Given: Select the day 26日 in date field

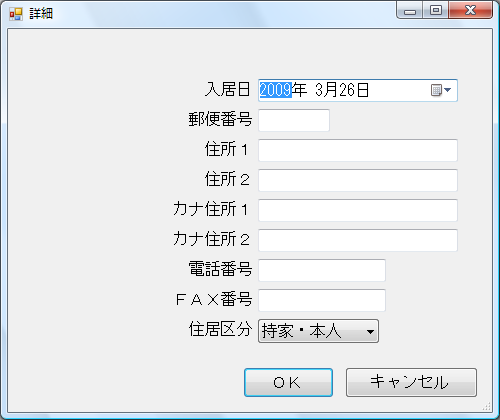Looking at the screenshot, I should coord(354,90).
